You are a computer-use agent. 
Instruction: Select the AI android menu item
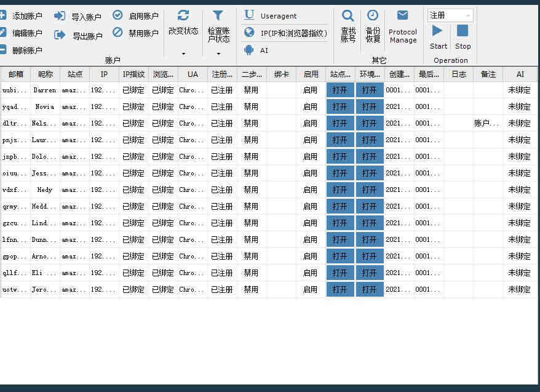pos(256,50)
